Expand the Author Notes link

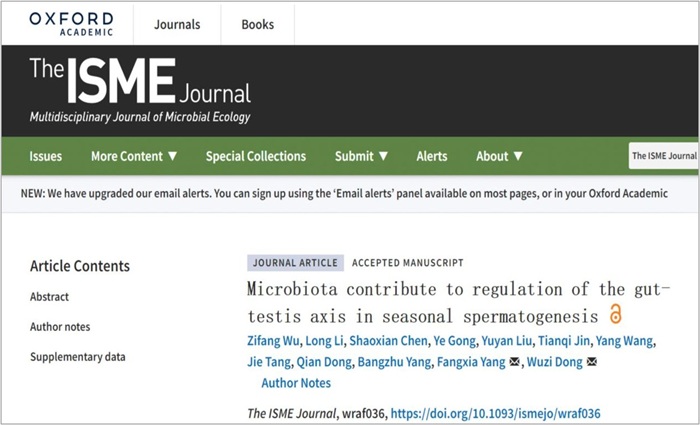[x=296, y=383]
